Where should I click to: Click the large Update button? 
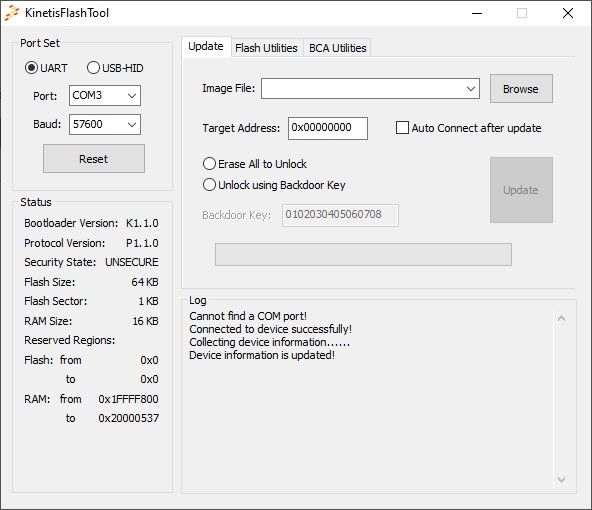[x=521, y=190]
